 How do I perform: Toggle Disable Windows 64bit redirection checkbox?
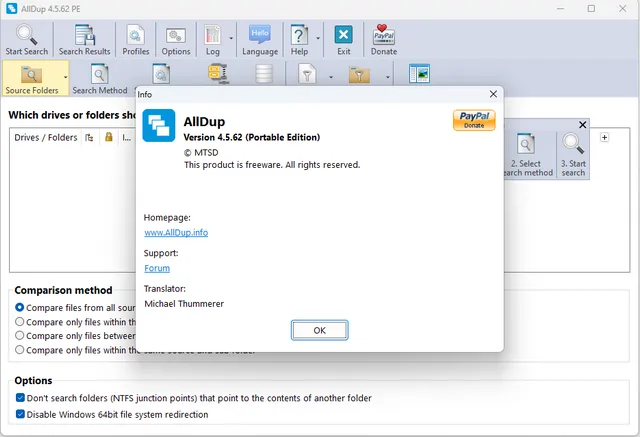tap(20, 414)
